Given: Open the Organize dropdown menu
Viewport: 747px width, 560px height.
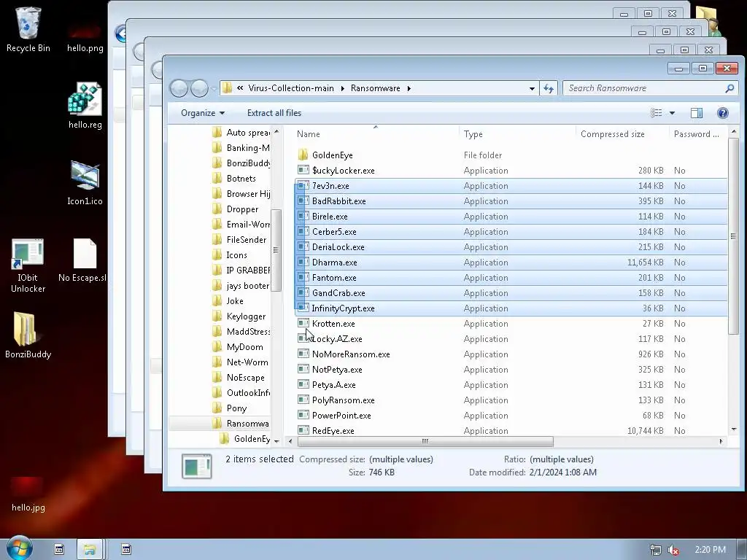Looking at the screenshot, I should pyautogui.click(x=203, y=113).
